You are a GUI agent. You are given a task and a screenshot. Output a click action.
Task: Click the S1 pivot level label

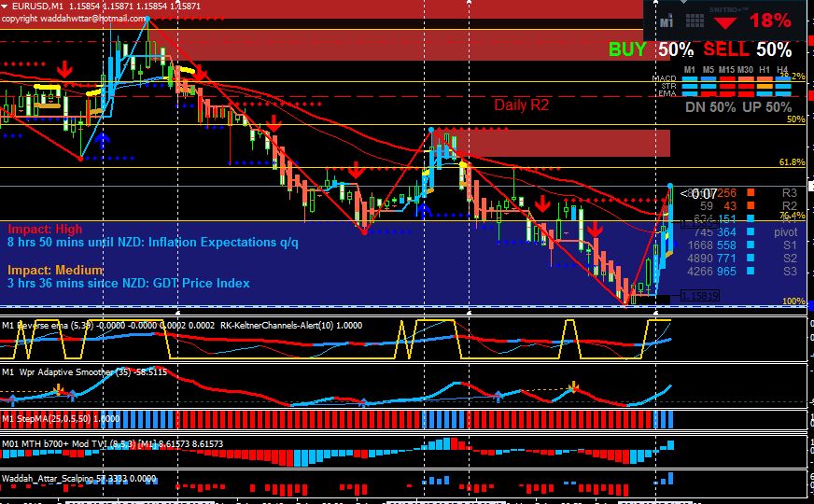pos(790,245)
